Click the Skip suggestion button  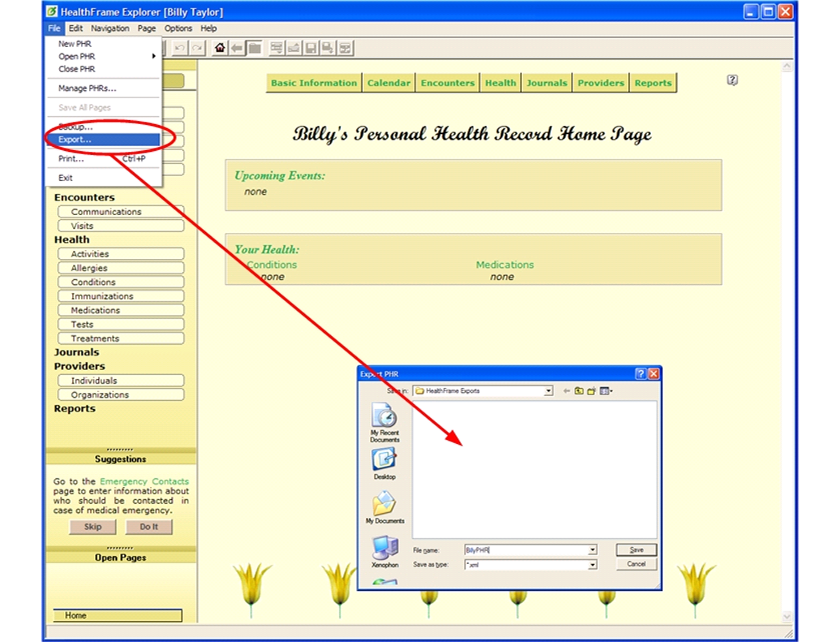click(x=93, y=527)
